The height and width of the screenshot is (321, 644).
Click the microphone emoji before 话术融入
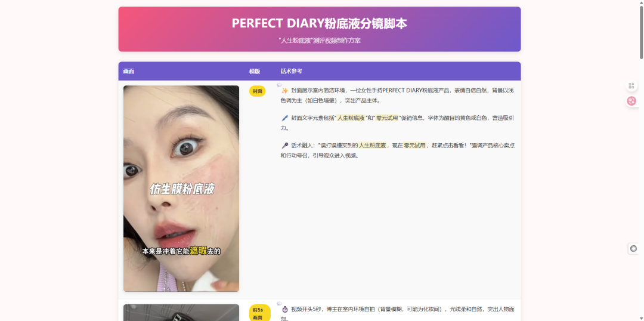coord(284,146)
